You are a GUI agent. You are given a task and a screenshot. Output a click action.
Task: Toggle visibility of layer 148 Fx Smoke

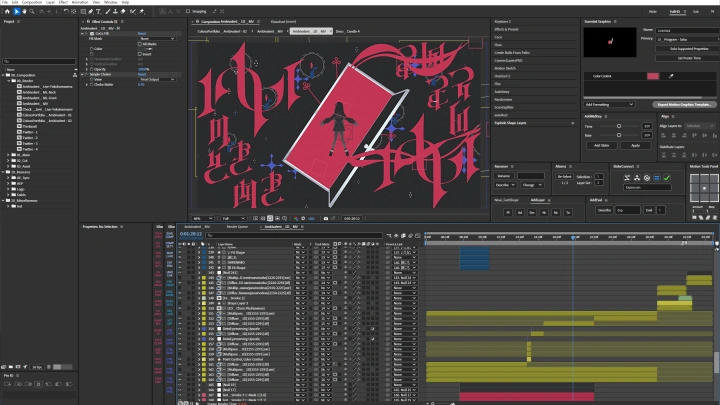(x=180, y=298)
